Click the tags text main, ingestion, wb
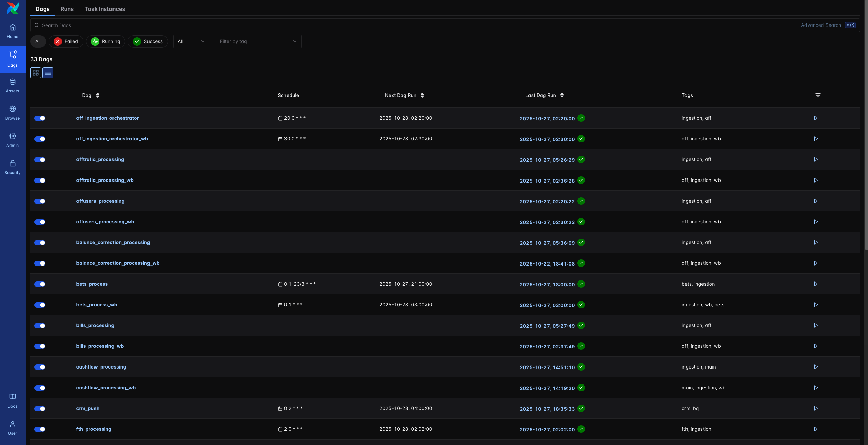The height and width of the screenshot is (445, 868). click(704, 388)
